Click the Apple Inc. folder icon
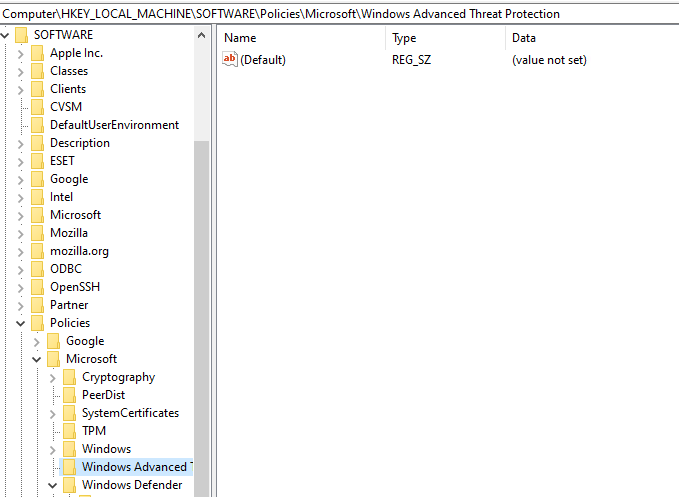Viewport: 679px width, 497px height. tap(37, 53)
